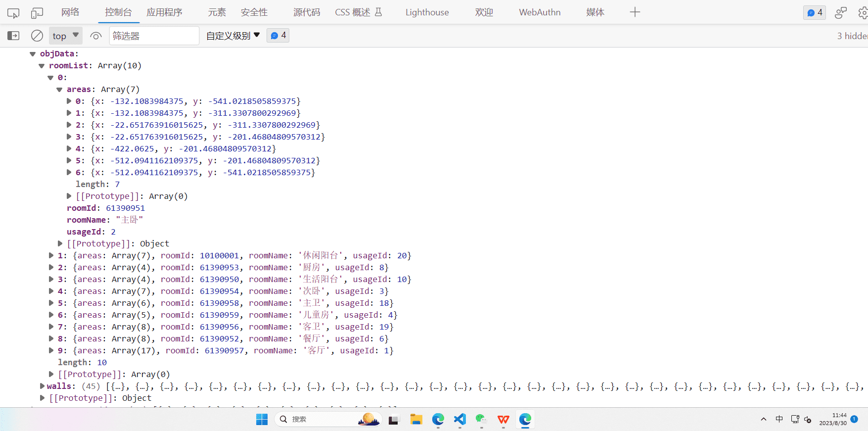Collapse roomList item 0 node

click(x=50, y=78)
